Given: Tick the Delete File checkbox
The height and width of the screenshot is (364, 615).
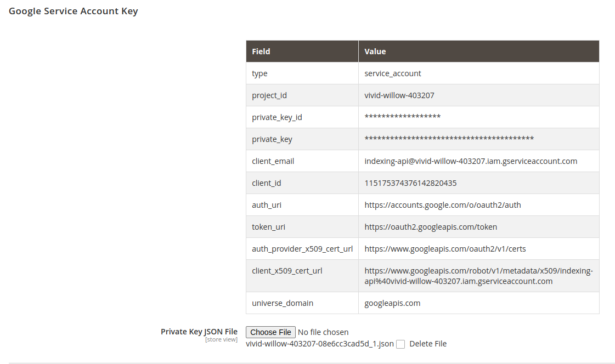Looking at the screenshot, I should [400, 344].
